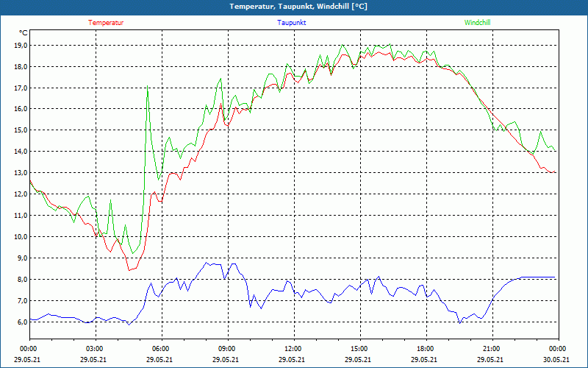Click the 06:00 time axis label

point(162,349)
